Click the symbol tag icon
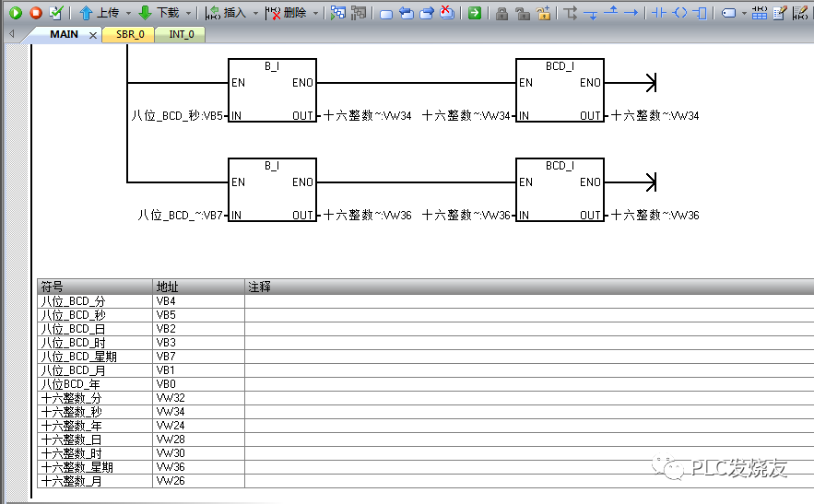814x504 pixels. 729,13
